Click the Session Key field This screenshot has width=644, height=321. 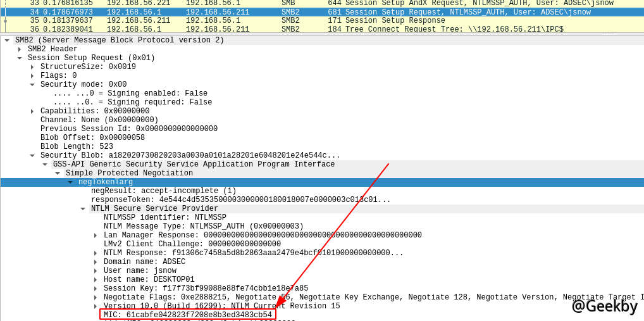(206, 289)
